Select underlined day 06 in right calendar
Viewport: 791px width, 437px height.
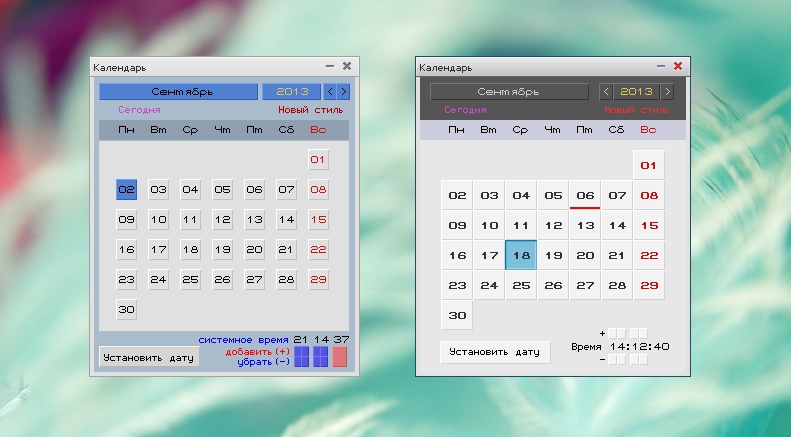(x=585, y=196)
